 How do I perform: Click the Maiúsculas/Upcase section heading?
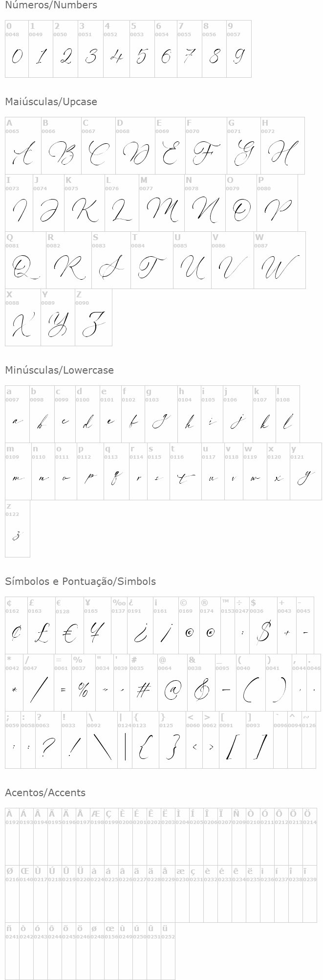point(51,102)
